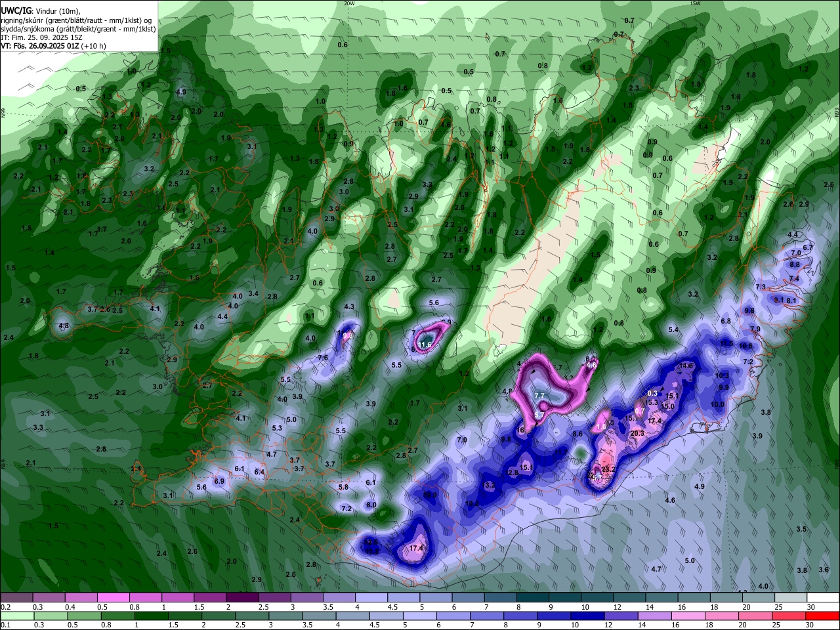Click the 14.6 precipitation value
This screenshot has width=840, height=630.
tap(686, 366)
